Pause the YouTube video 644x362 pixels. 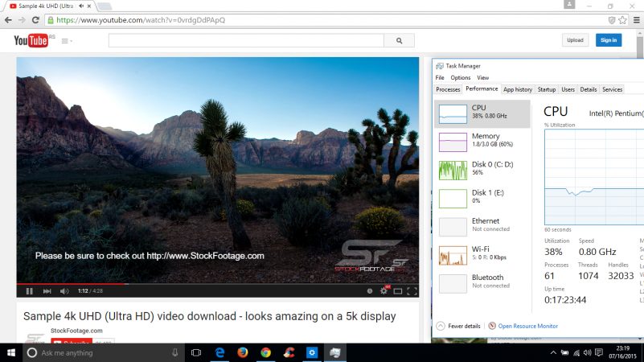pyautogui.click(x=29, y=291)
